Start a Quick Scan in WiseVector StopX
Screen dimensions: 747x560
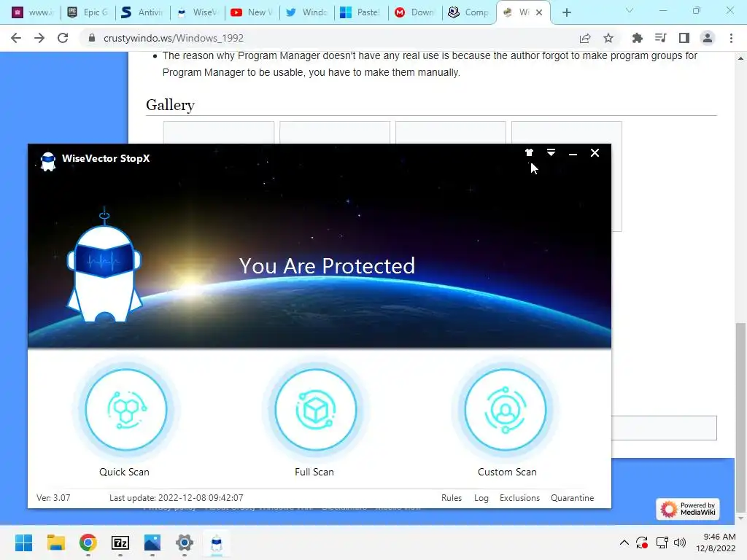click(x=126, y=410)
